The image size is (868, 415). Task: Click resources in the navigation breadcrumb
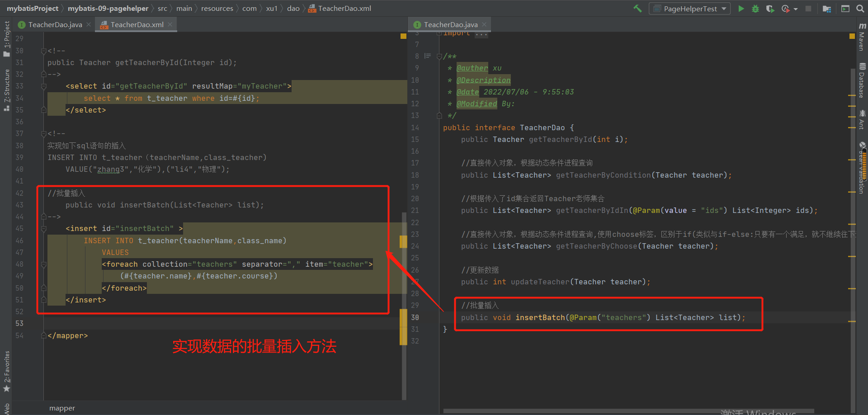pyautogui.click(x=217, y=9)
